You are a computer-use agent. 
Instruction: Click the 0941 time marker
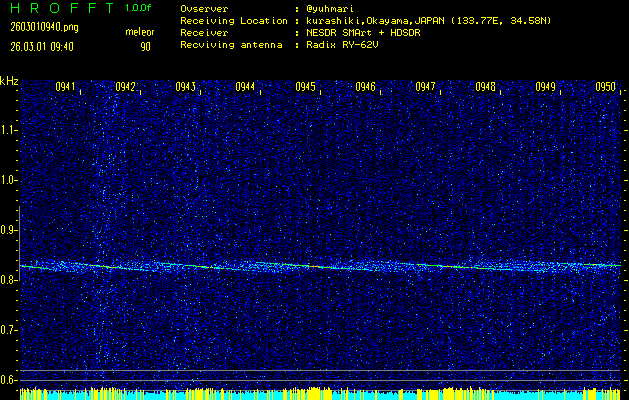click(66, 87)
